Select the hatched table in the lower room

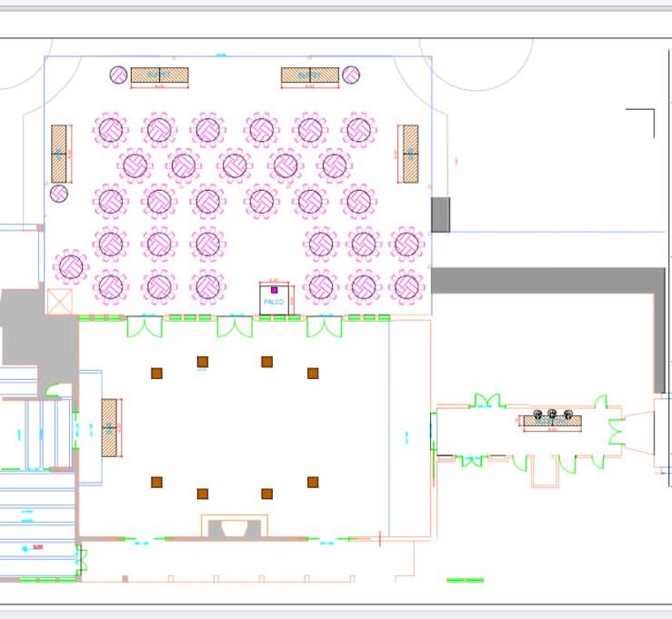tap(110, 427)
